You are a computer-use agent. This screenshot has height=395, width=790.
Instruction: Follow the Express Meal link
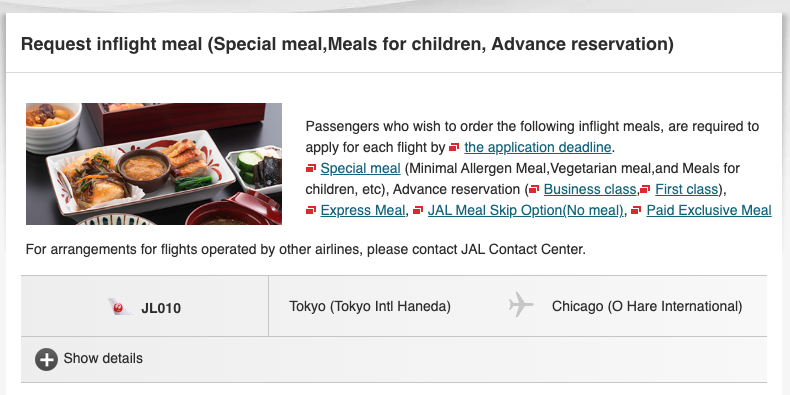pyautogui.click(x=362, y=210)
